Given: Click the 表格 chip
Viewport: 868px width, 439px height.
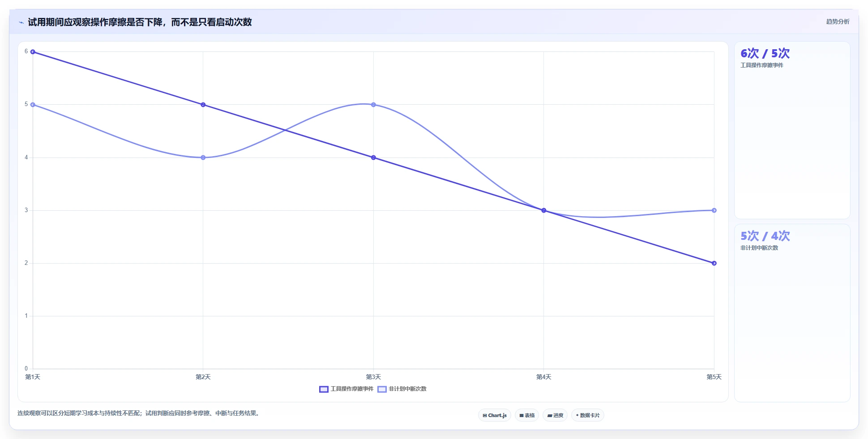Looking at the screenshot, I should click(x=527, y=415).
